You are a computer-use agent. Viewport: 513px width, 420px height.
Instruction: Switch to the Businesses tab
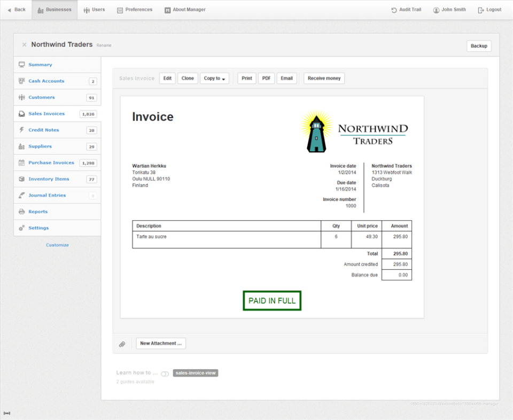point(54,9)
